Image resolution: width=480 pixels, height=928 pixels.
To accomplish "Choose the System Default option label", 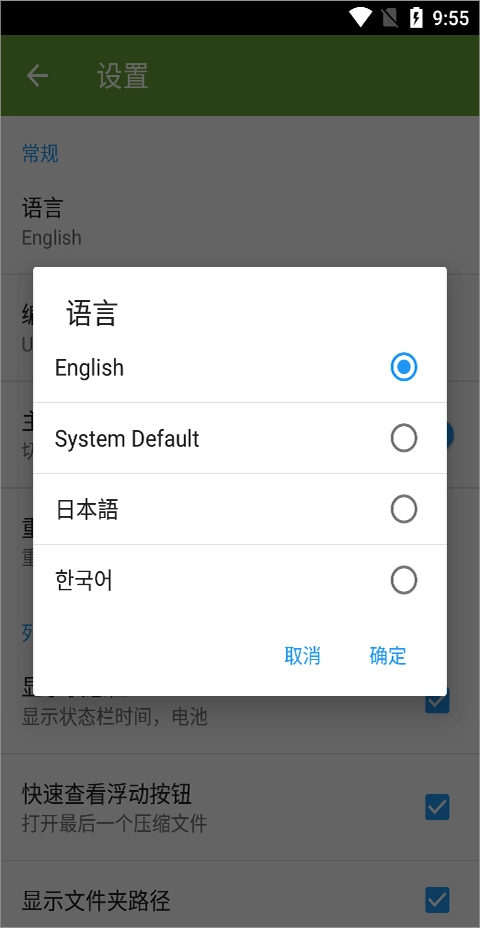I will click(127, 439).
